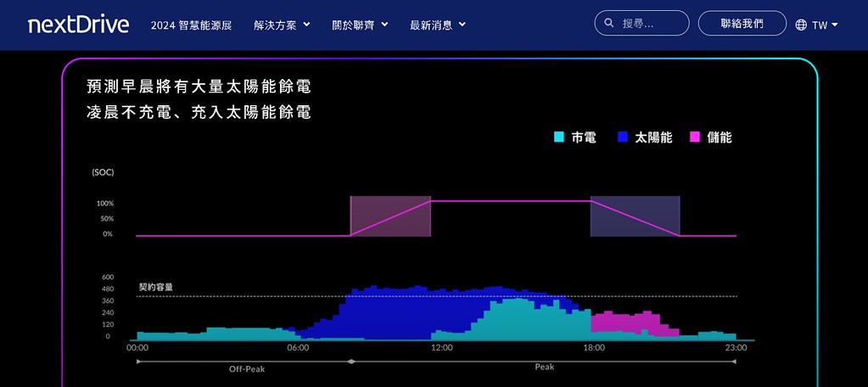
Task: Click the nextDrive logo
Action: 78,25
